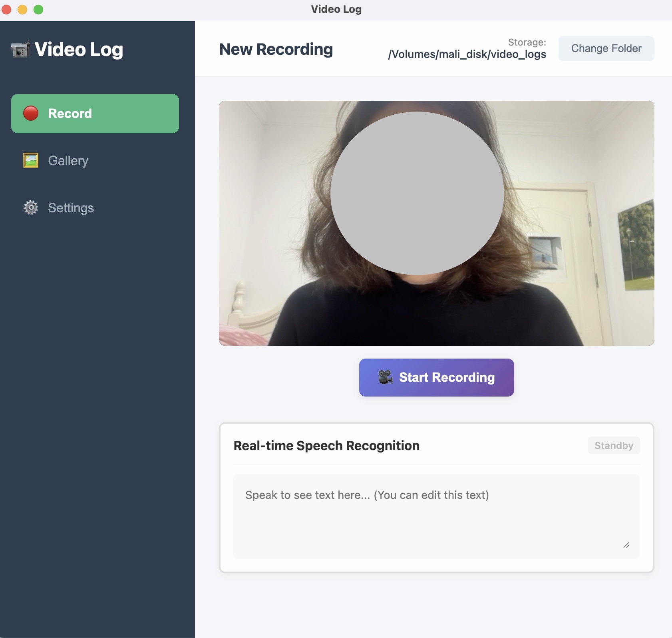Click inside the speech recognition text box
This screenshot has height=638, width=672.
[x=435, y=516]
